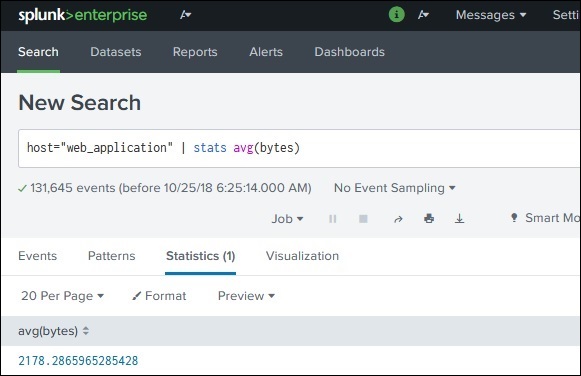Stop the running search job
Screen dimensions: 581x376
point(363,219)
